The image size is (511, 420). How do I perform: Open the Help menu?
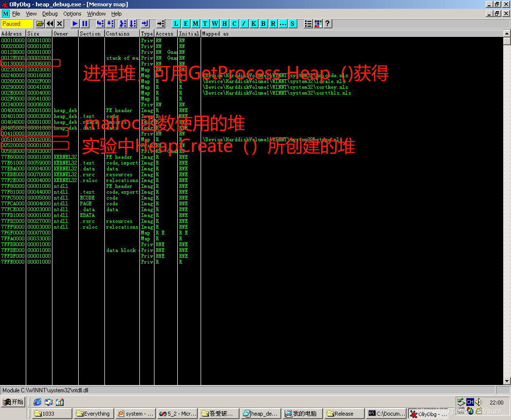click(x=117, y=14)
